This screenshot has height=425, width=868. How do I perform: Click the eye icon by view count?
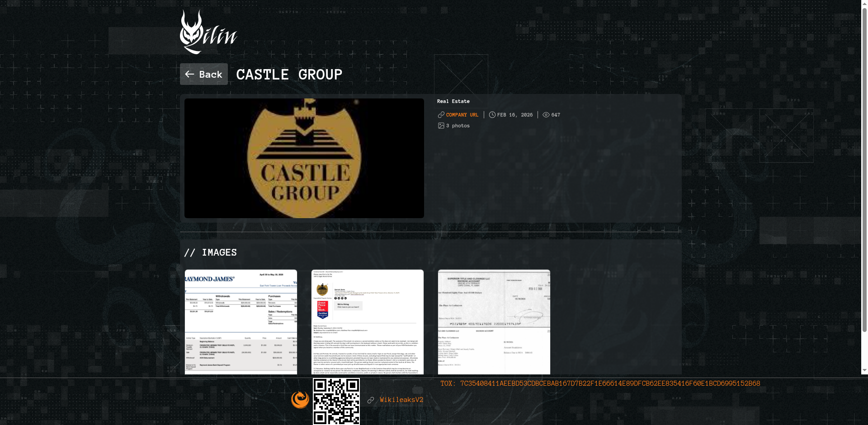click(x=546, y=115)
